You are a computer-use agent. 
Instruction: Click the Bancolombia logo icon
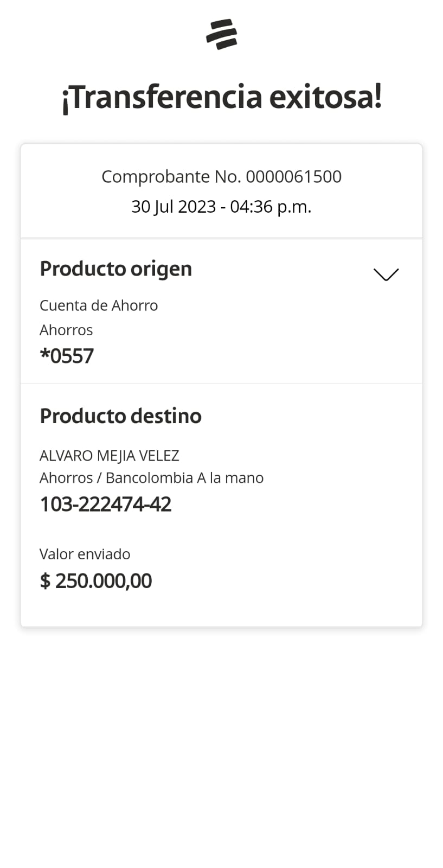[221, 34]
